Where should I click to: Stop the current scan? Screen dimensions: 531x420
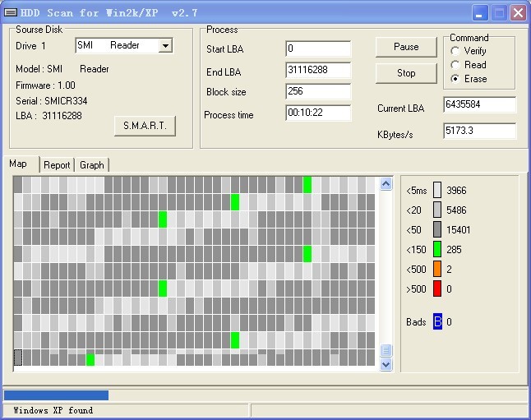tap(406, 73)
